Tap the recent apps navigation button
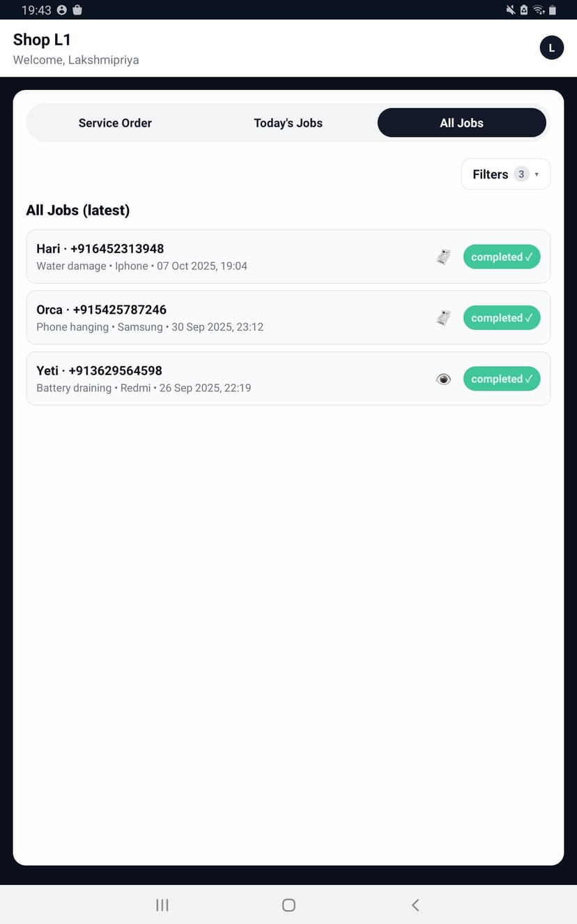Viewport: 577px width, 924px height. 162,904
